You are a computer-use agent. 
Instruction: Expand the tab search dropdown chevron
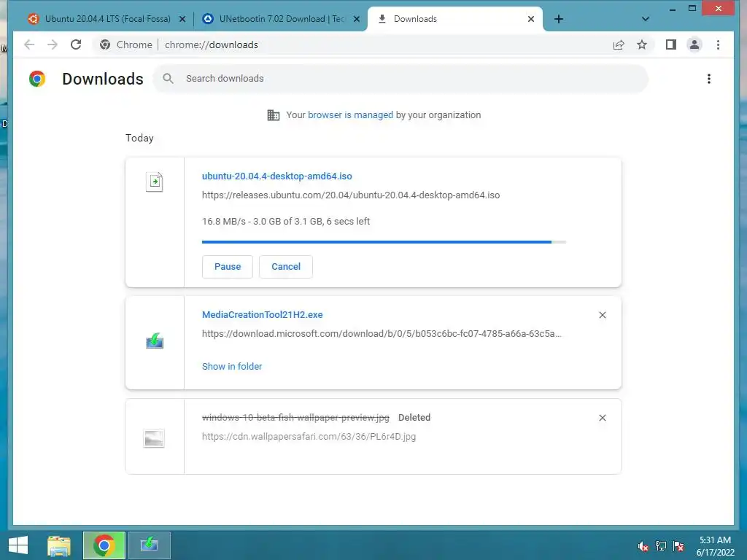pyautogui.click(x=645, y=19)
